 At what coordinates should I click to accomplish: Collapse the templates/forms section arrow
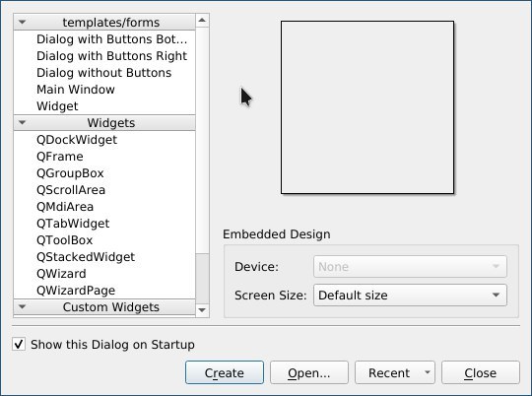click(x=22, y=23)
